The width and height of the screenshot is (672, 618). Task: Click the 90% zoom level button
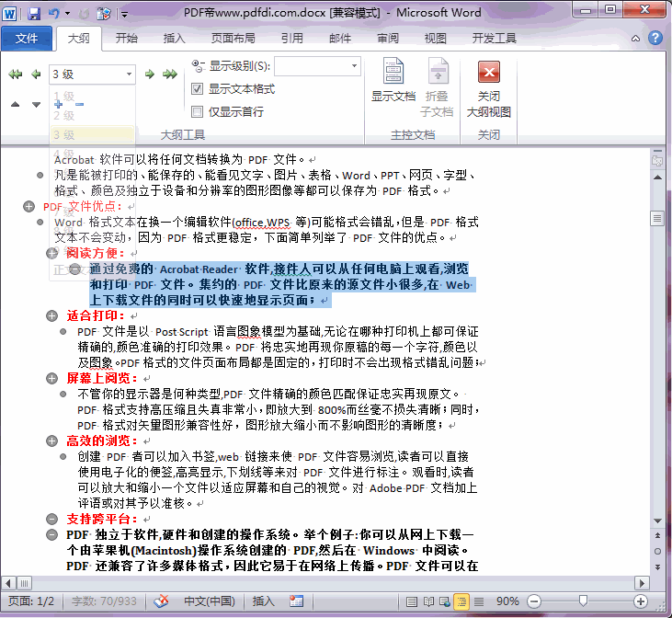click(x=507, y=601)
